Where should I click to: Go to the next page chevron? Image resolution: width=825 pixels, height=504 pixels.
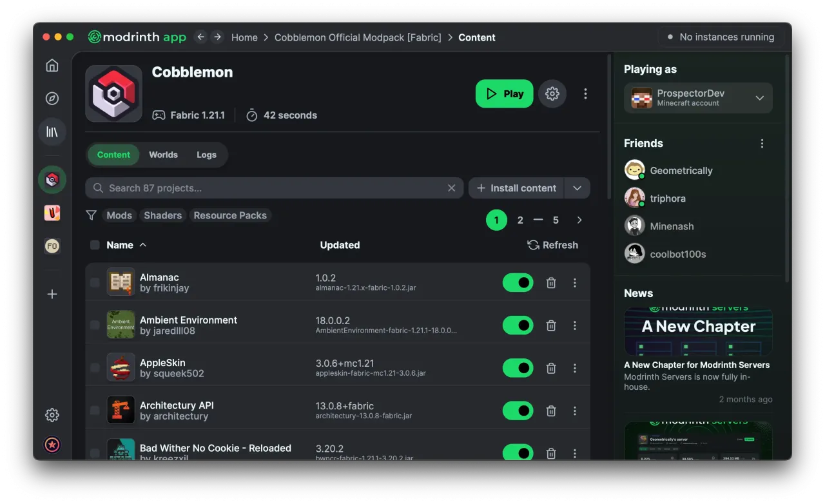tap(579, 220)
